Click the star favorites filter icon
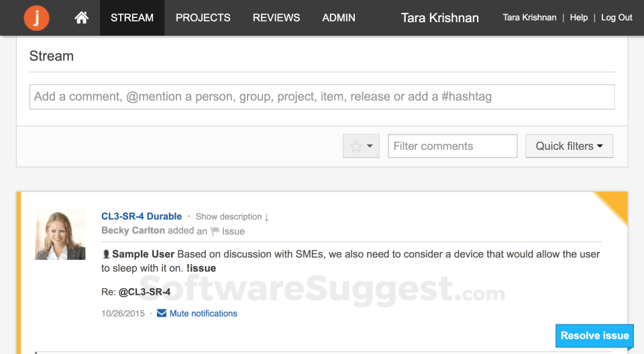Screen dimensions: 644x354 (x=356, y=146)
